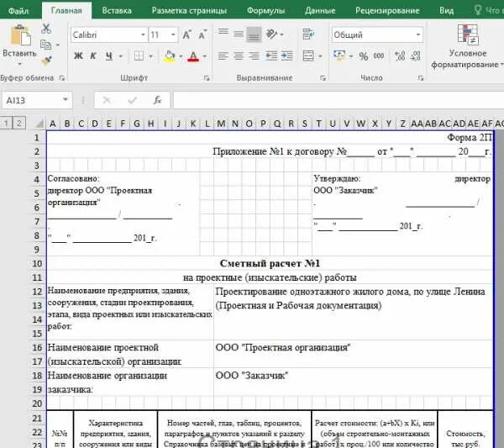Switch to Вид tab
The height and width of the screenshot is (448, 504).
(447, 11)
